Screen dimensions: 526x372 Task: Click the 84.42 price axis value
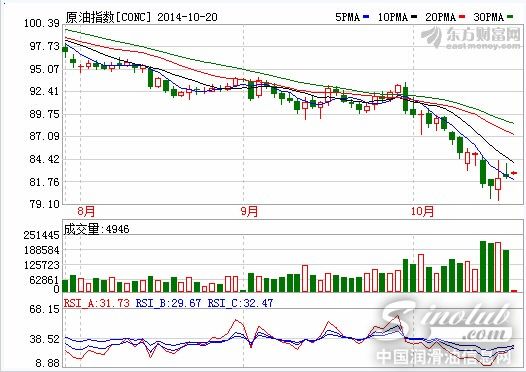(x=45, y=159)
